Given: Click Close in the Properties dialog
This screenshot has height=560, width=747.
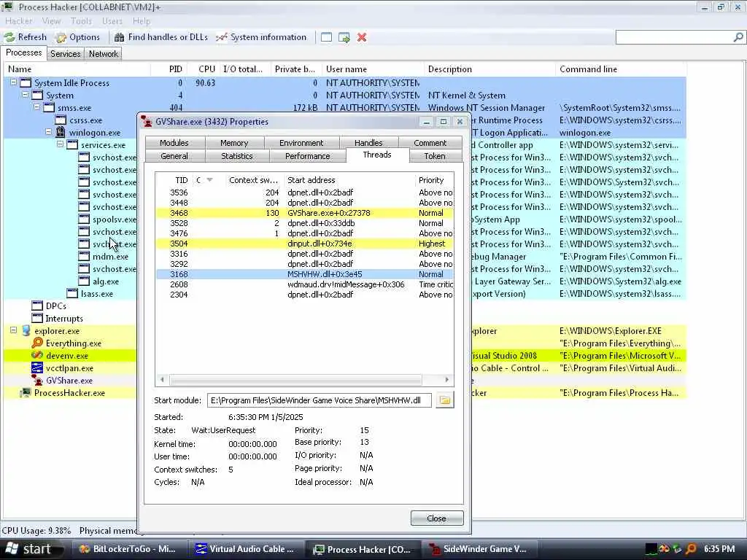Looking at the screenshot, I should point(437,518).
